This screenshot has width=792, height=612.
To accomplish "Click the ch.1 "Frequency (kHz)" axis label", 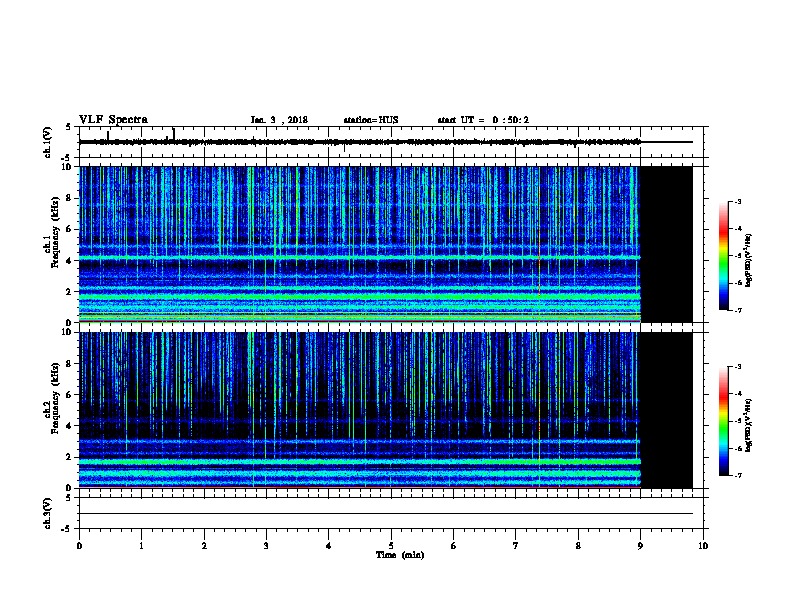I will (55, 233).
